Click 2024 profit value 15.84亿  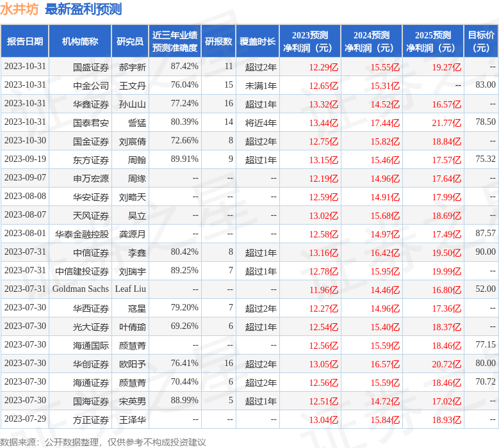tap(385, 420)
